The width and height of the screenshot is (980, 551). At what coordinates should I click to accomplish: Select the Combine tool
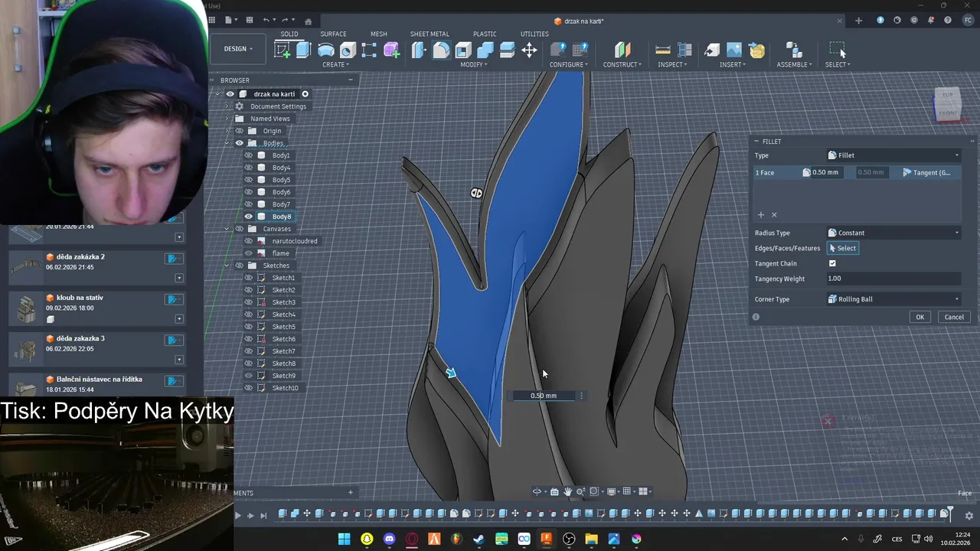[x=485, y=51]
